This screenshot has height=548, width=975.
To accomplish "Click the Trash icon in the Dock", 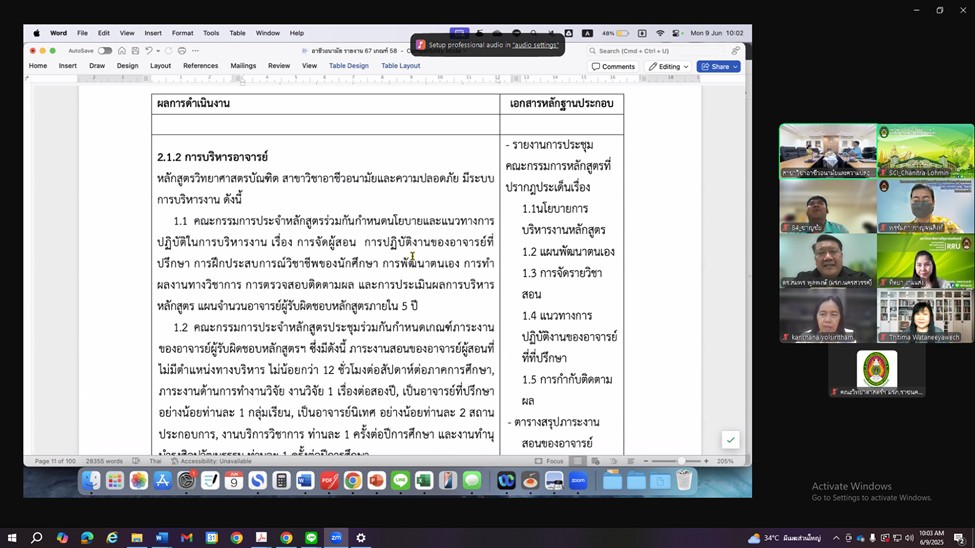I will click(x=684, y=481).
